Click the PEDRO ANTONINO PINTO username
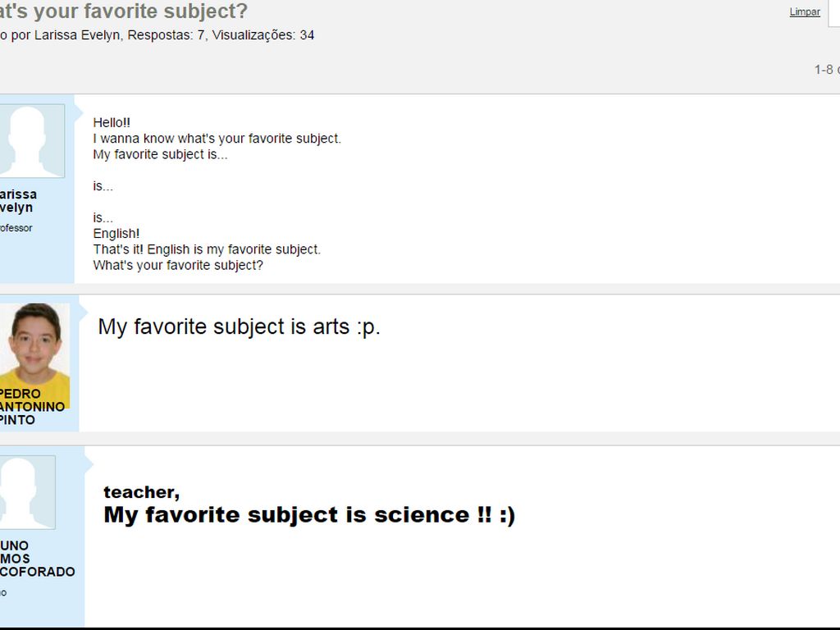The image size is (840, 630). click(x=31, y=406)
